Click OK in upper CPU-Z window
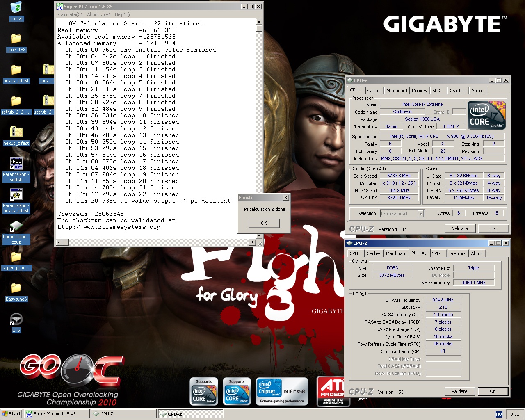This screenshot has width=525, height=420. pyautogui.click(x=493, y=228)
